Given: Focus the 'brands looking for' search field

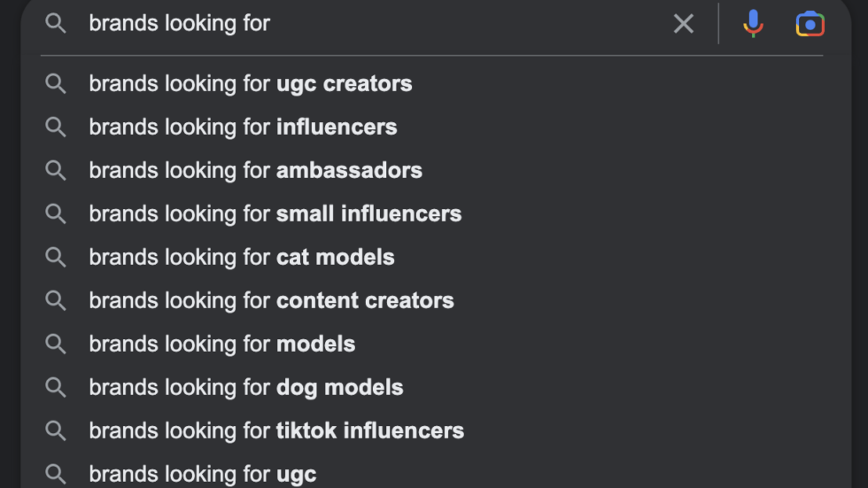Looking at the screenshot, I should pos(376,24).
